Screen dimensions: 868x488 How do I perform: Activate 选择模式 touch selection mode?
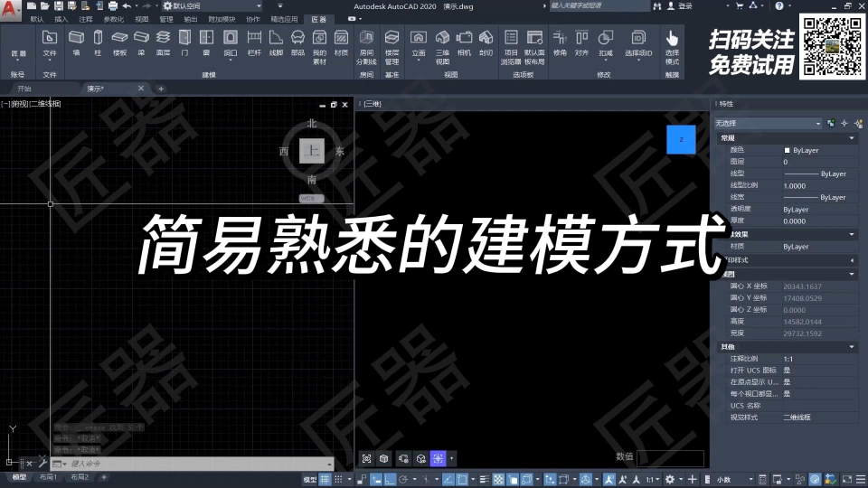(x=672, y=48)
